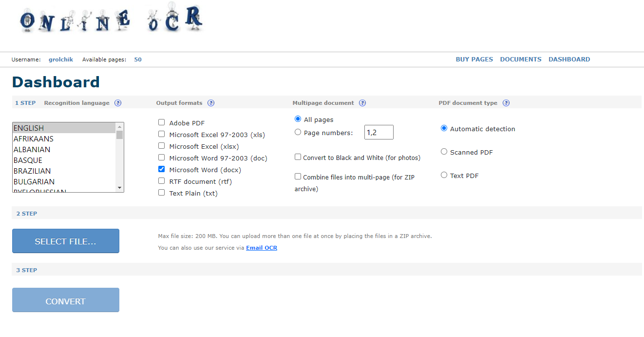Click the language list scroll-up arrow
Viewport: 644px width, 337px height.
(119, 127)
